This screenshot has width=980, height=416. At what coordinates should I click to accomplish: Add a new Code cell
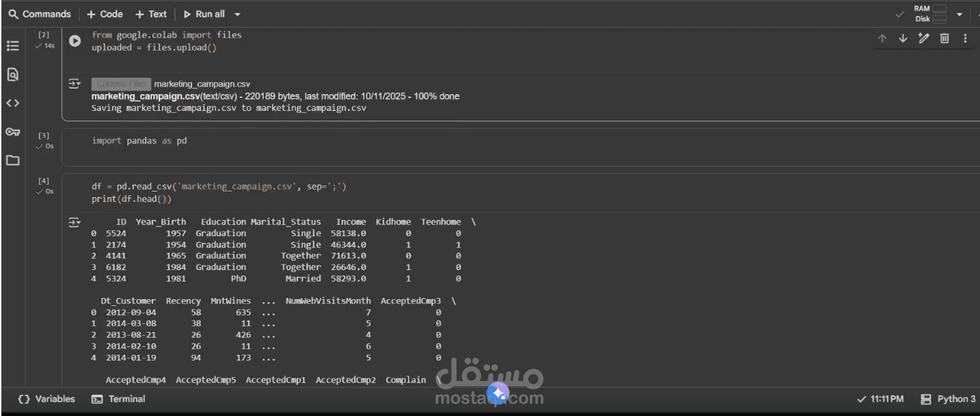[105, 14]
